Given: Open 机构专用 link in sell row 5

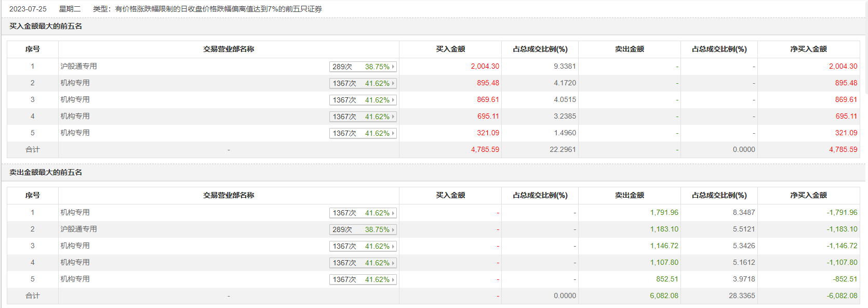Looking at the screenshot, I should [75, 279].
